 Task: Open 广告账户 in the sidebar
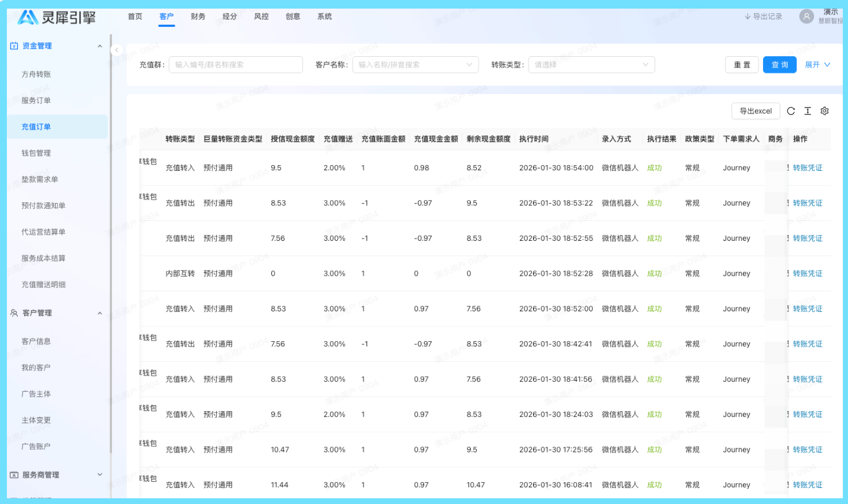pyautogui.click(x=57, y=446)
